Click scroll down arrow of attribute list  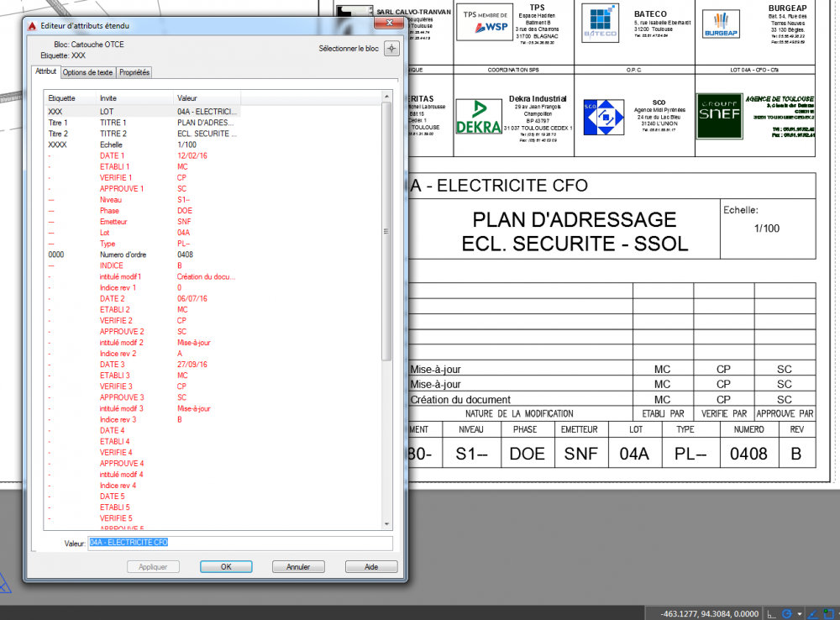(386, 524)
